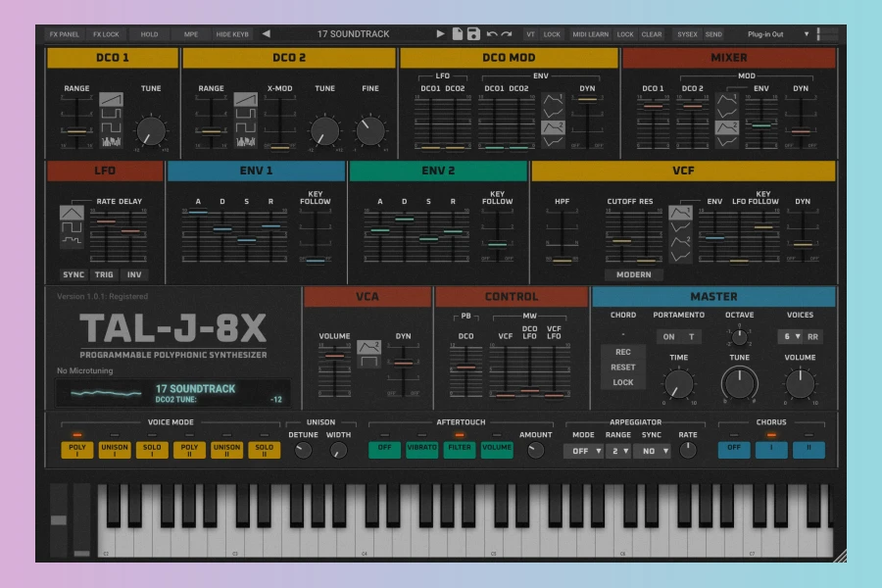Open the arpeggiator MODE dropdown

click(582, 451)
